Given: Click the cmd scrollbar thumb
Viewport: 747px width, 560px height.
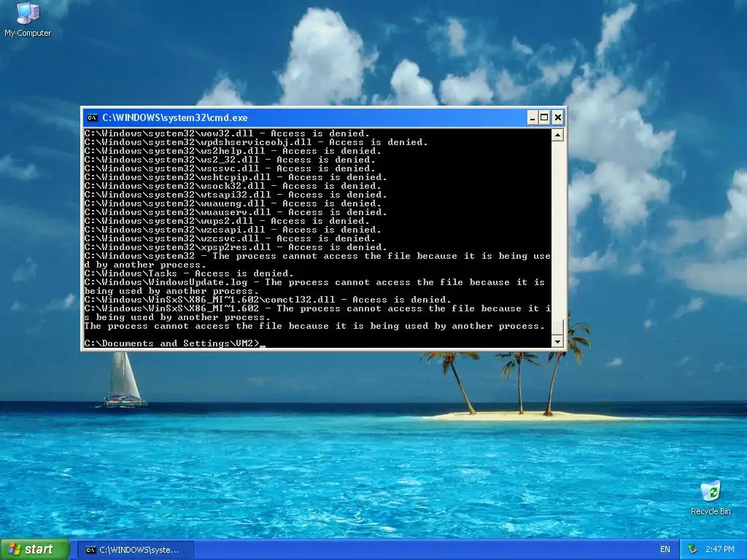Looking at the screenshot, I should click(x=557, y=327).
